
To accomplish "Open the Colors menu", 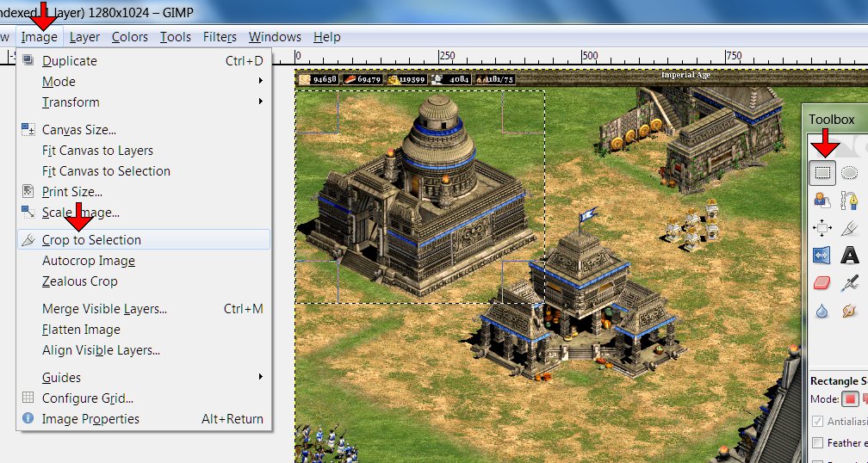I will click(130, 37).
